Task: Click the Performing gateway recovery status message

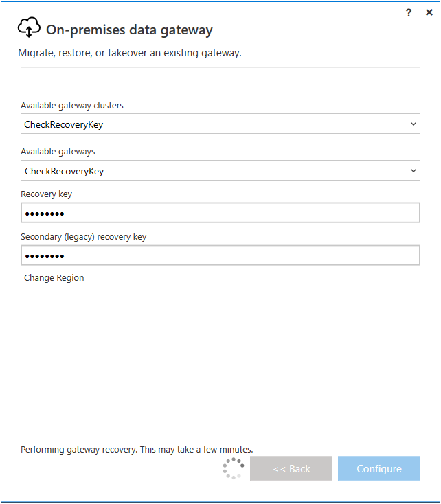Action: point(137,449)
